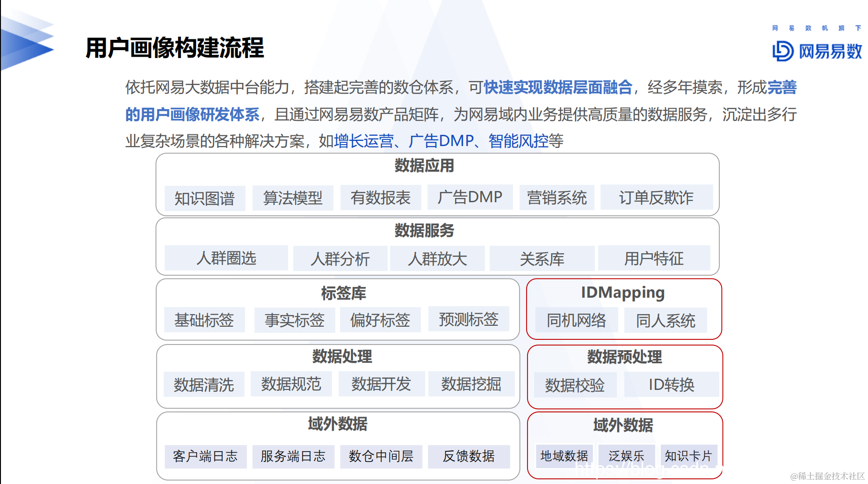This screenshot has height=484, width=868.
Task: Click the 用户画像构建流程 slide title
Action: 175,48
